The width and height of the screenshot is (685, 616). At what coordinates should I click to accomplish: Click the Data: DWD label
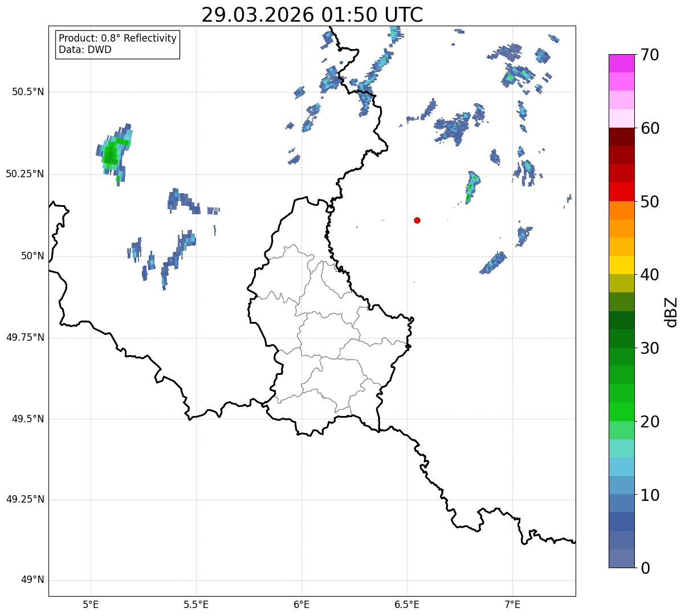point(85,50)
